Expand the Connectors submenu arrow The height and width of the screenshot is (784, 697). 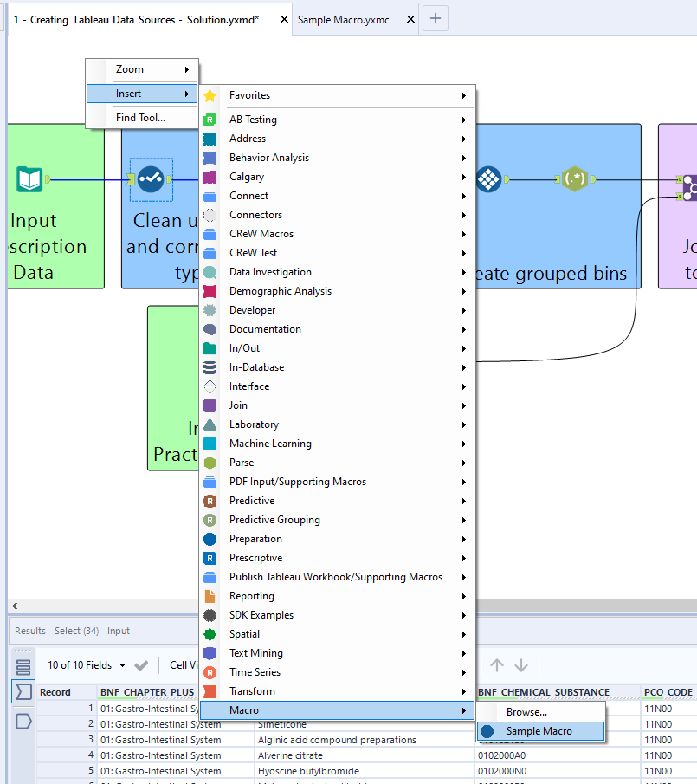click(x=464, y=215)
